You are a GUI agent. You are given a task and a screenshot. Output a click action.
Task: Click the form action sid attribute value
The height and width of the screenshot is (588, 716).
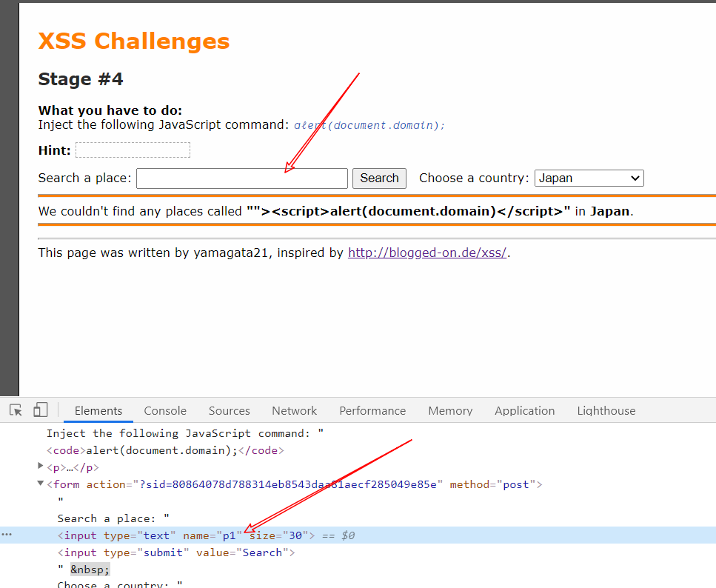[288, 484]
